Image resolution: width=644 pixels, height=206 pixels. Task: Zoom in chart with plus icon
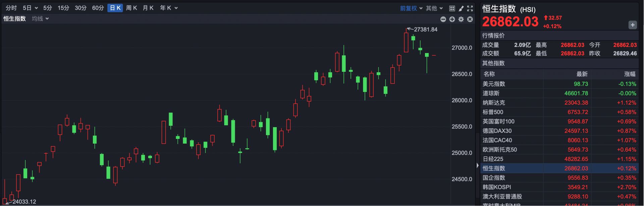(452, 19)
